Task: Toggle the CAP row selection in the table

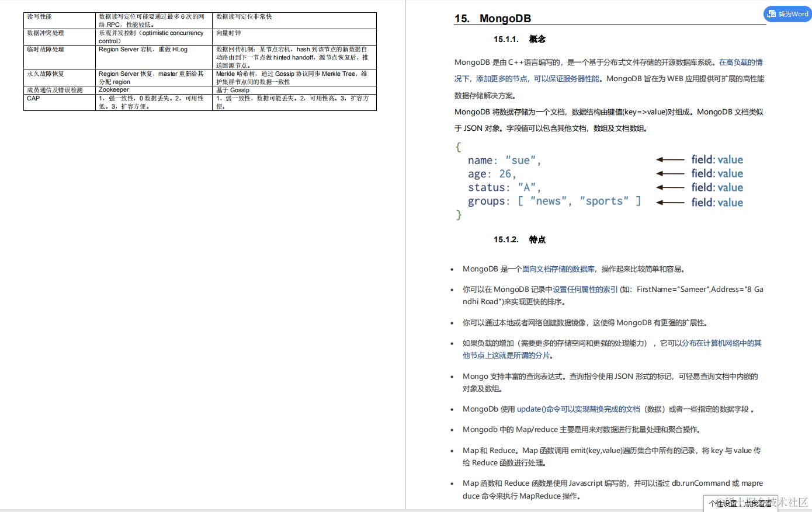Action: [x=33, y=98]
